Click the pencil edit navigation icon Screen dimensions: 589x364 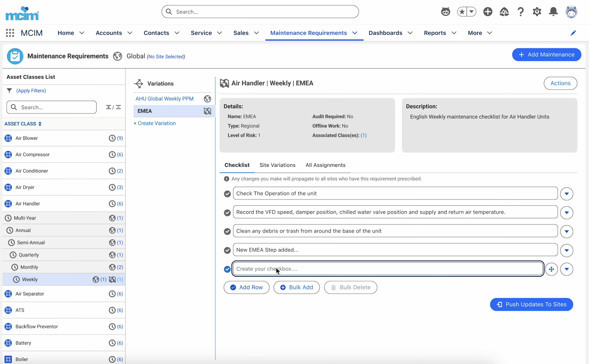573,33
